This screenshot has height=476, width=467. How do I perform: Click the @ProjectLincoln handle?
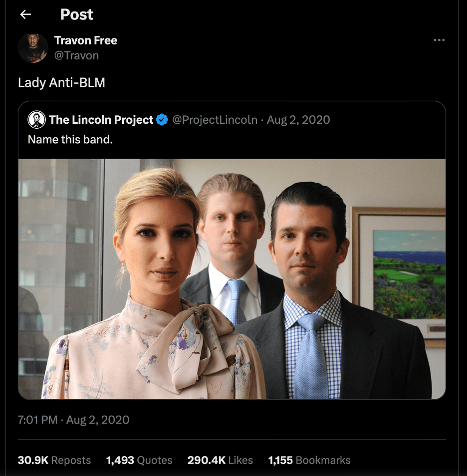[215, 120]
